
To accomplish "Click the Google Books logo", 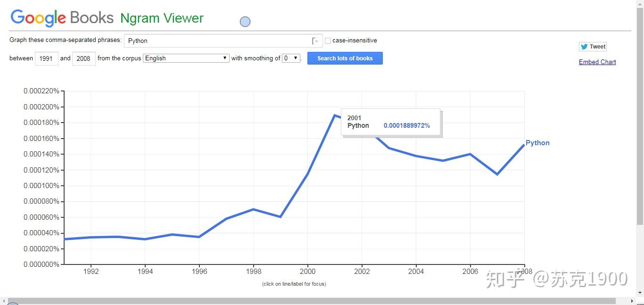I will click(62, 18).
